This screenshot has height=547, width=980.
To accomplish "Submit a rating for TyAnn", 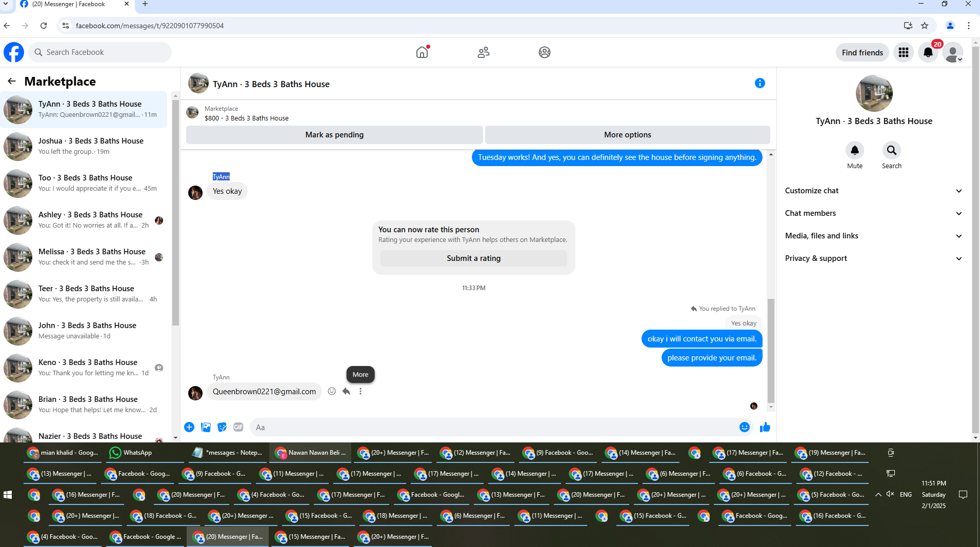I will click(x=474, y=258).
